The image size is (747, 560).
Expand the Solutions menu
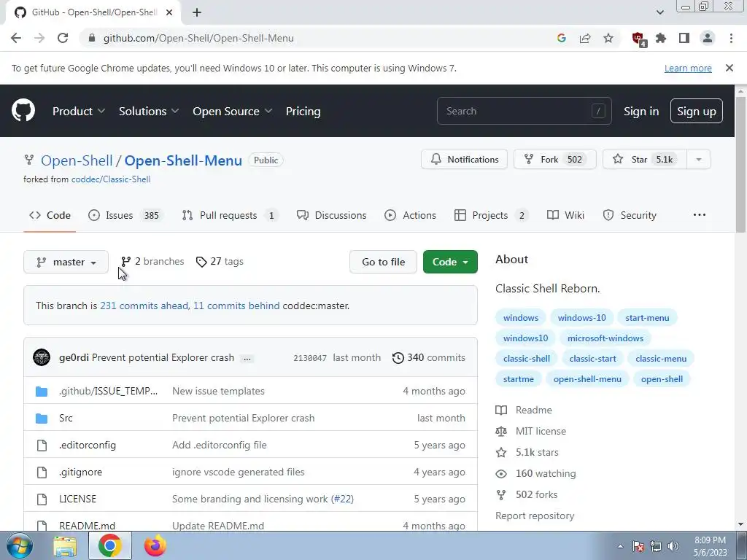pyautogui.click(x=149, y=111)
